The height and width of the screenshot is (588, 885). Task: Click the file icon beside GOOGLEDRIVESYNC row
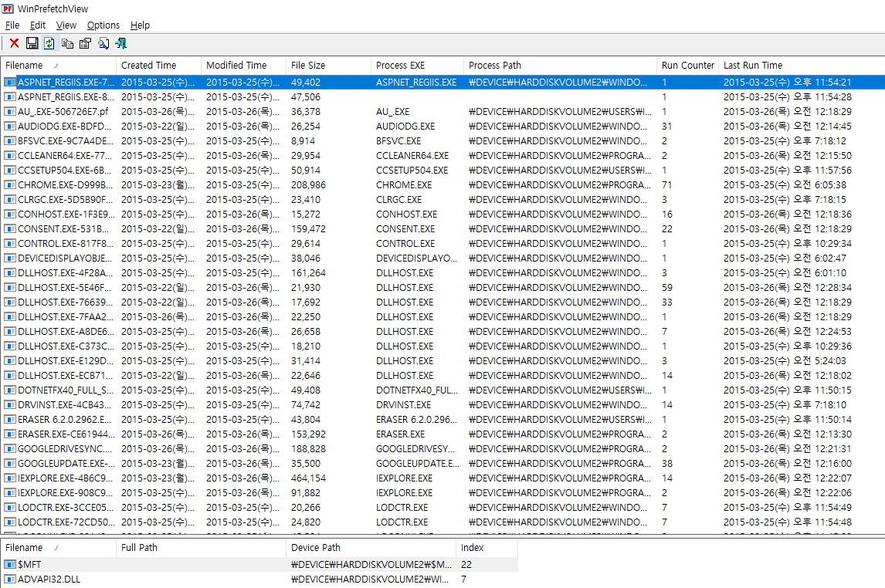[9, 449]
